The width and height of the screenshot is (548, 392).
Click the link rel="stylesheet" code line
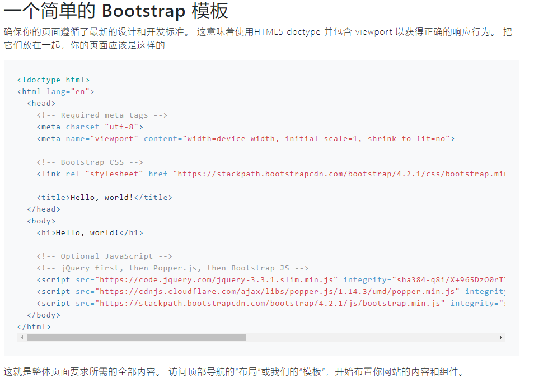(271, 174)
